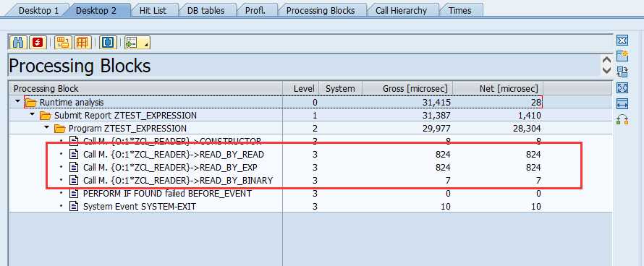Viewport: 644px width, 266px height.
Task: Sort by Gross [microsec] column header
Action: tap(408, 89)
